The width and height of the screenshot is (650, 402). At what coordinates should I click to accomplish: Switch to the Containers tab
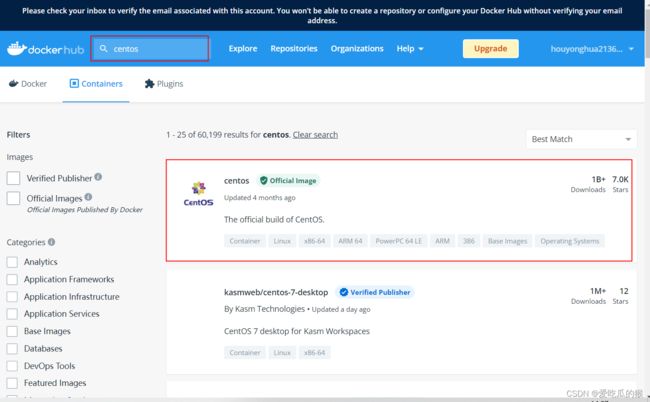(96, 84)
